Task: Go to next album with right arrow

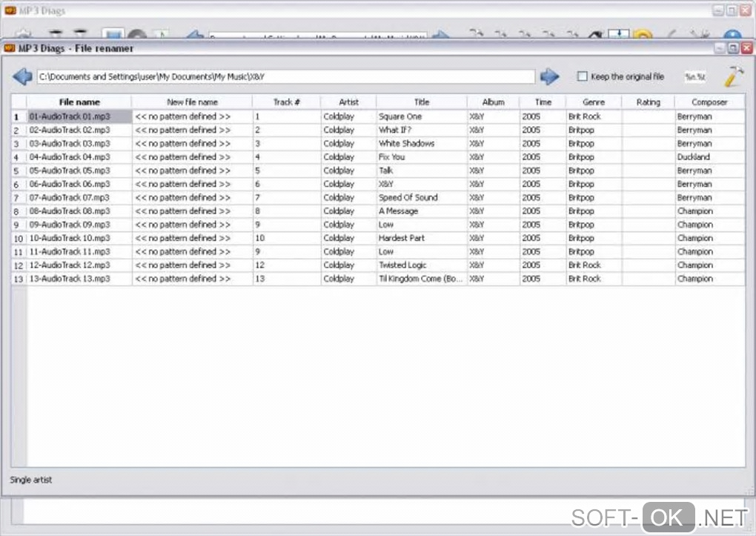Action: pyautogui.click(x=550, y=76)
